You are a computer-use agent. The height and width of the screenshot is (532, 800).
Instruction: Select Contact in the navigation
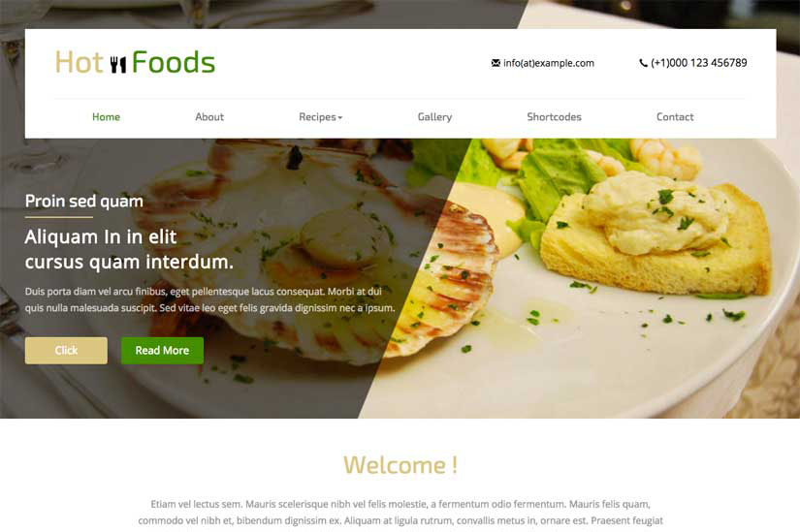[675, 117]
